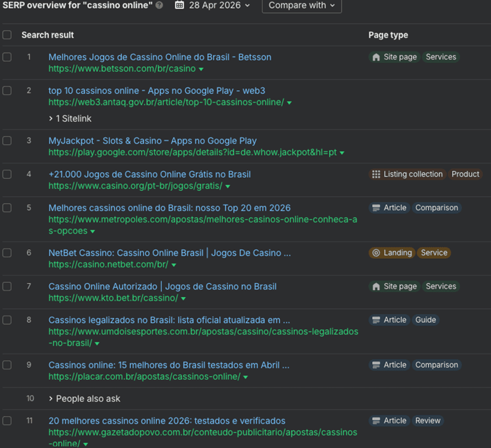The image size is (491, 448).
Task: Click the calendar icon next to 28 Apr 2026
Action: click(179, 5)
